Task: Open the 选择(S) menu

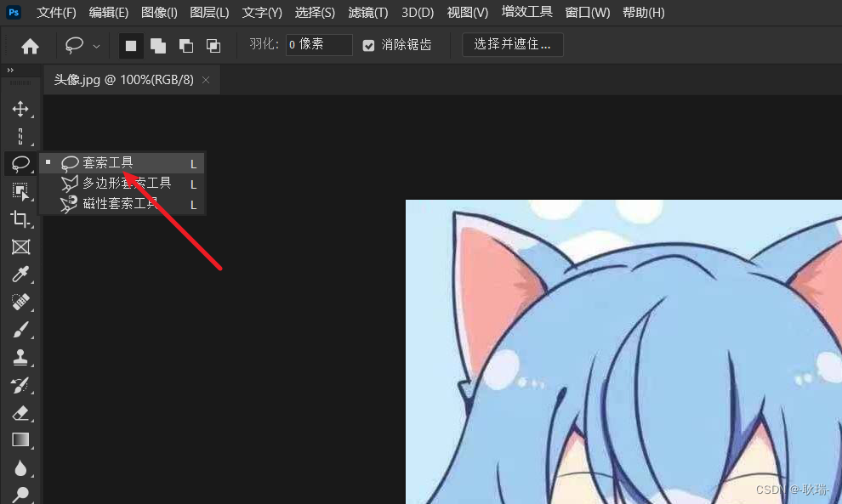Action: [x=315, y=13]
